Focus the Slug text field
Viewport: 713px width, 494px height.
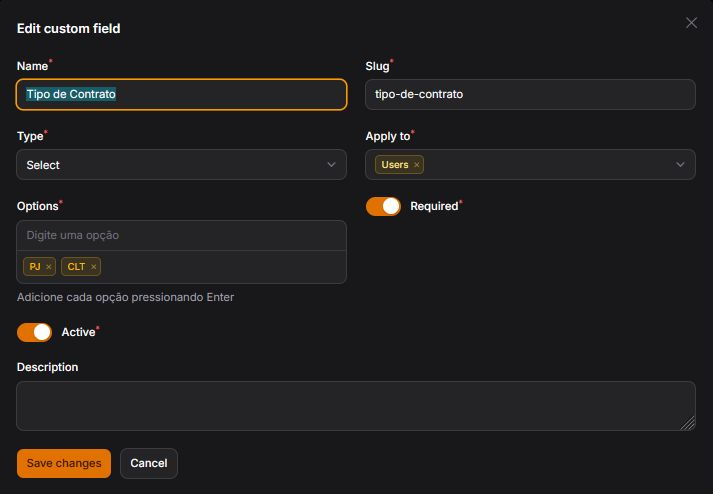530,94
